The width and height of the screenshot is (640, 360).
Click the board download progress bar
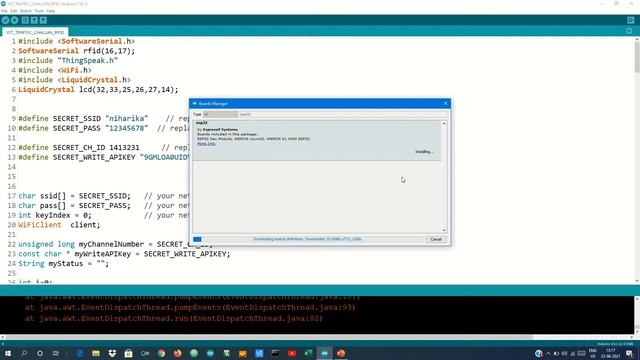pos(308,239)
